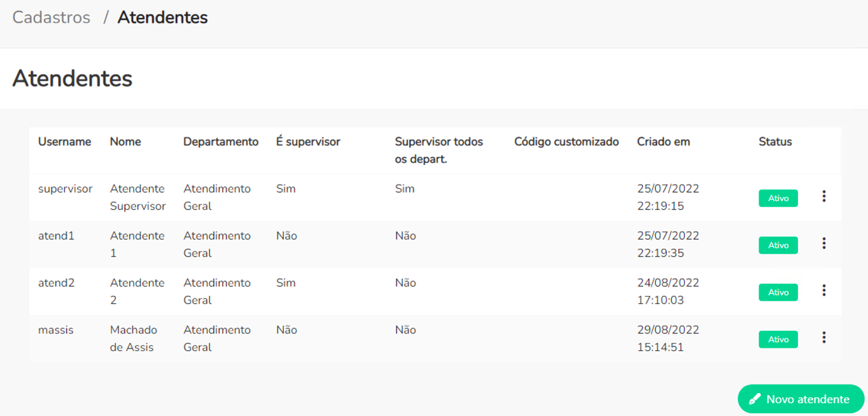Go to Cadastros breadcrumb link

pyautogui.click(x=51, y=18)
